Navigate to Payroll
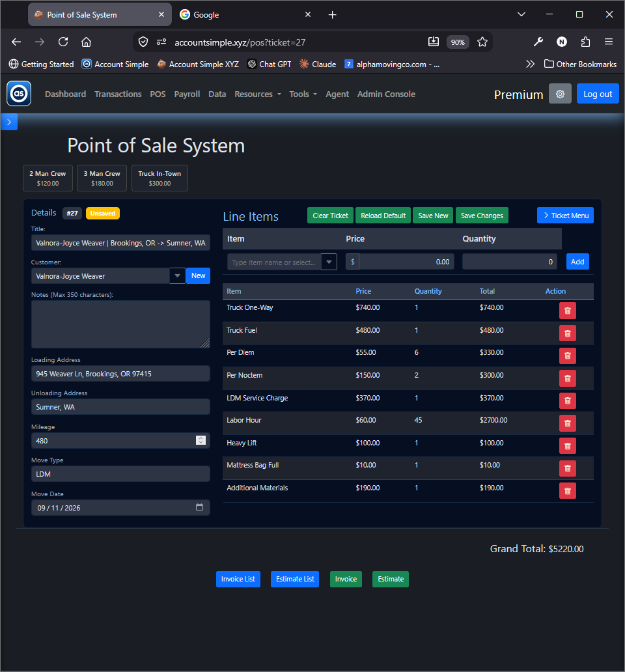The image size is (625, 672). click(x=187, y=94)
